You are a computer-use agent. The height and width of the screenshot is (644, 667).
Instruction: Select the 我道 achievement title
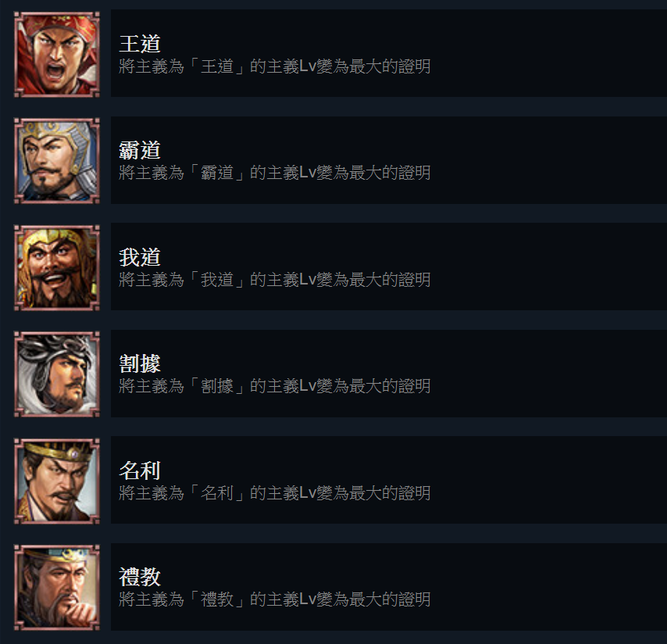tap(140, 256)
